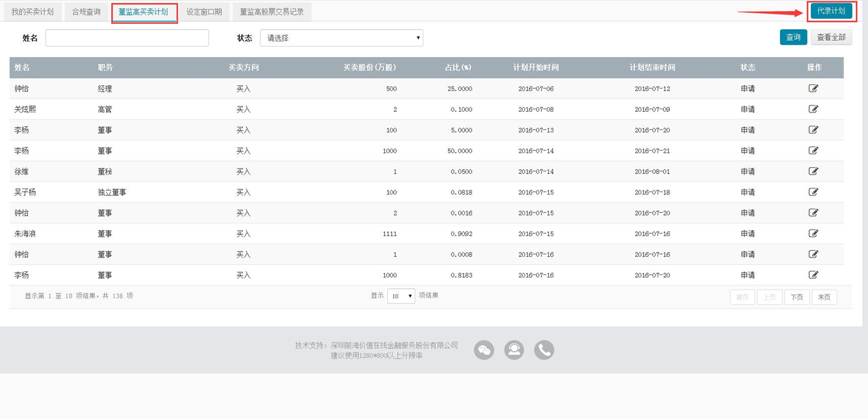
Task: Switch to 我的买卖计划 tab
Action: [33, 12]
